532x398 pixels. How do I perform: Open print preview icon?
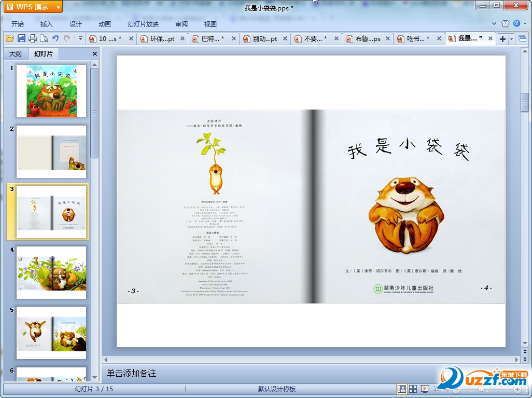pyautogui.click(x=44, y=38)
